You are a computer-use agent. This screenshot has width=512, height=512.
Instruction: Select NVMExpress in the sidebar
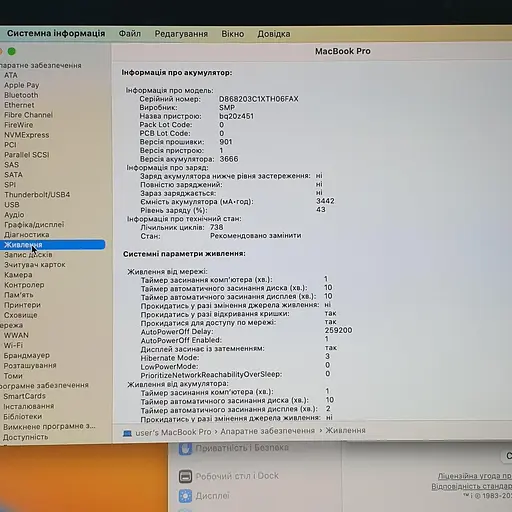pyautogui.click(x=27, y=135)
